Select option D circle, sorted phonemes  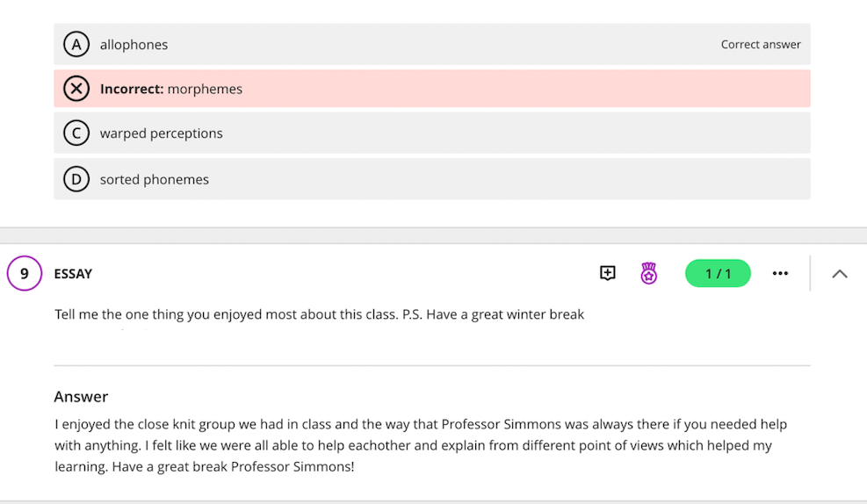(76, 179)
